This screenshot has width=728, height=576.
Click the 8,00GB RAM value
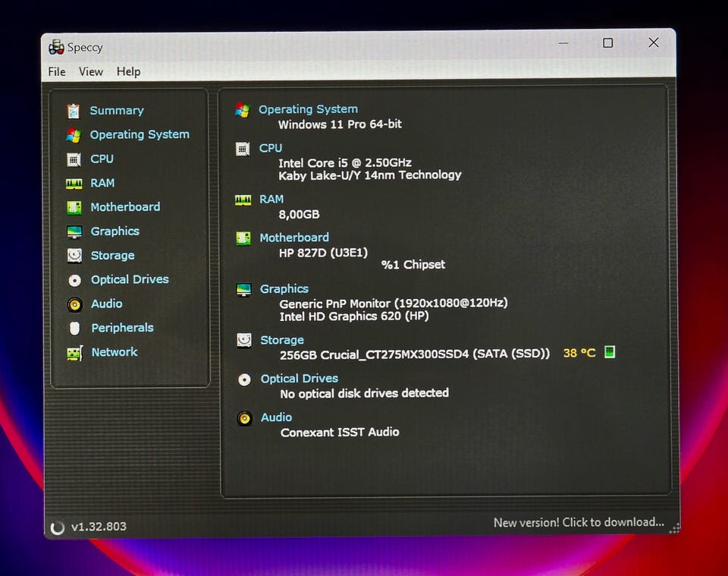299,215
